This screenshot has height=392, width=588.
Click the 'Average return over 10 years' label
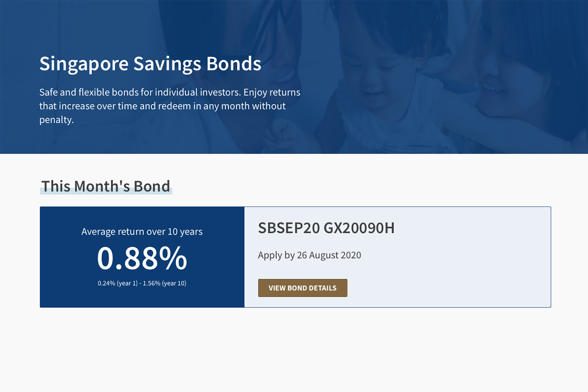click(142, 232)
